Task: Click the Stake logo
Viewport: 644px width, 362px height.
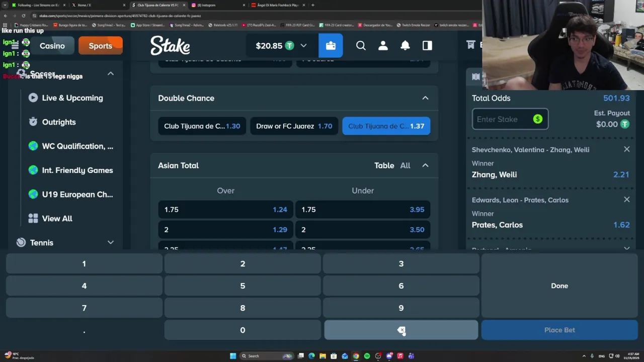Action: [170, 46]
